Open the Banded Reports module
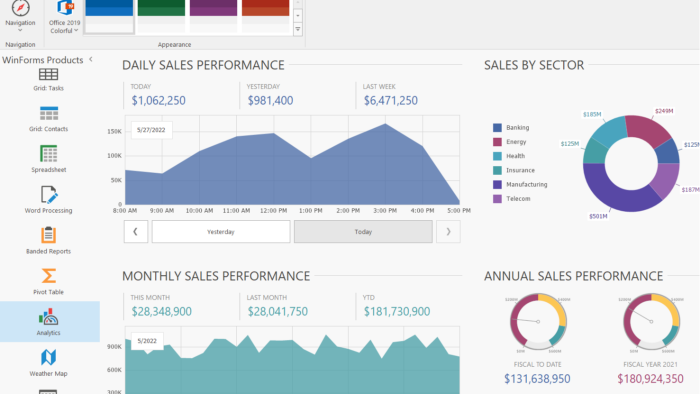 tap(48, 241)
